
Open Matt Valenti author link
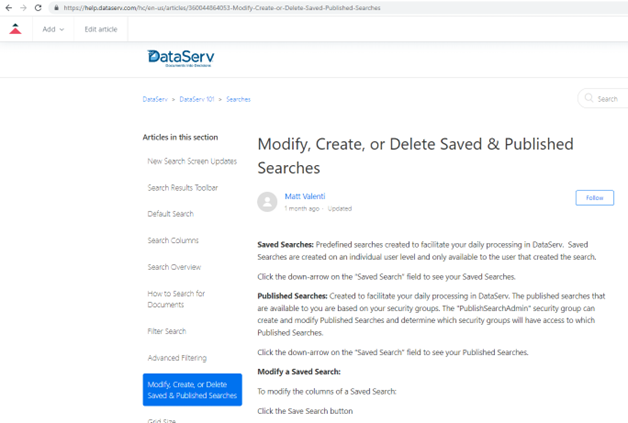[x=305, y=196]
